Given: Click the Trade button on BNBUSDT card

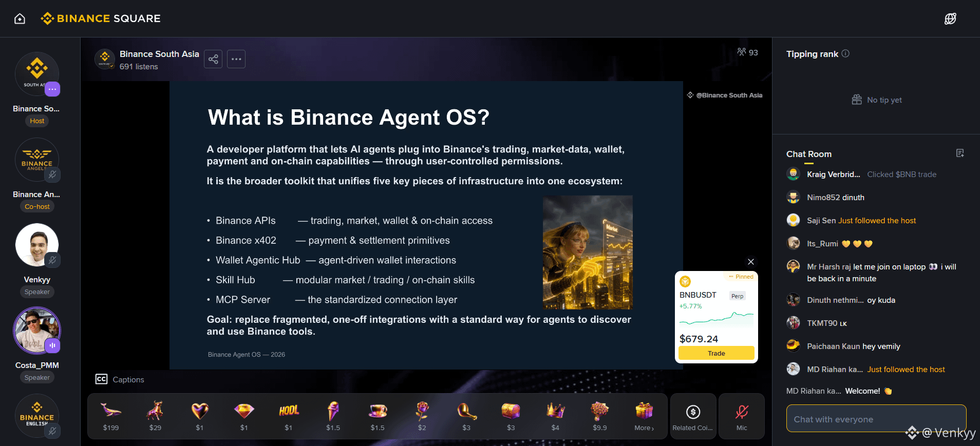Looking at the screenshot, I should pyautogui.click(x=717, y=353).
